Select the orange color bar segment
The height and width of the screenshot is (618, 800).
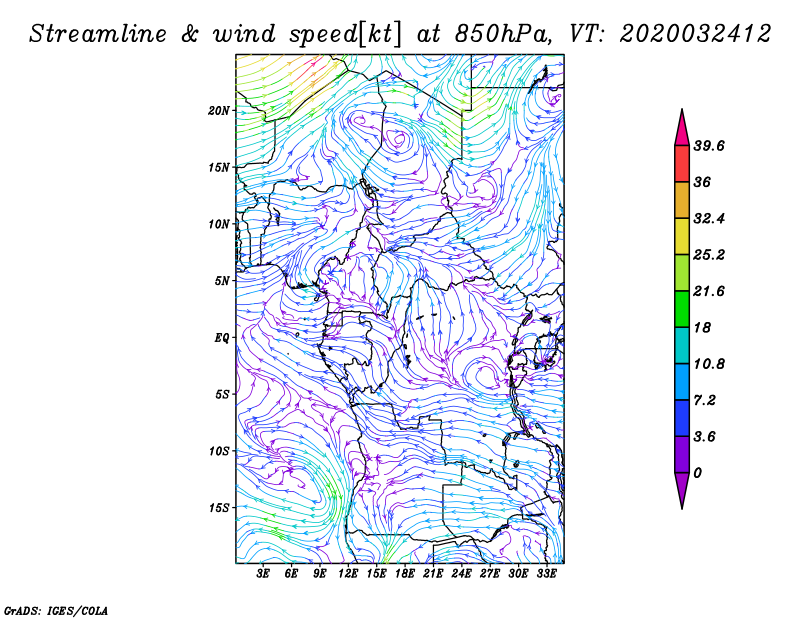point(682,200)
